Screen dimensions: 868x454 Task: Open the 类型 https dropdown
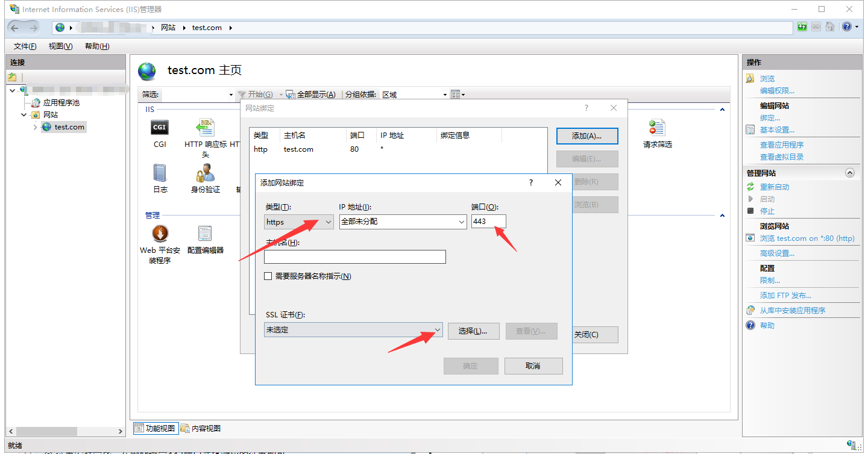pyautogui.click(x=298, y=222)
